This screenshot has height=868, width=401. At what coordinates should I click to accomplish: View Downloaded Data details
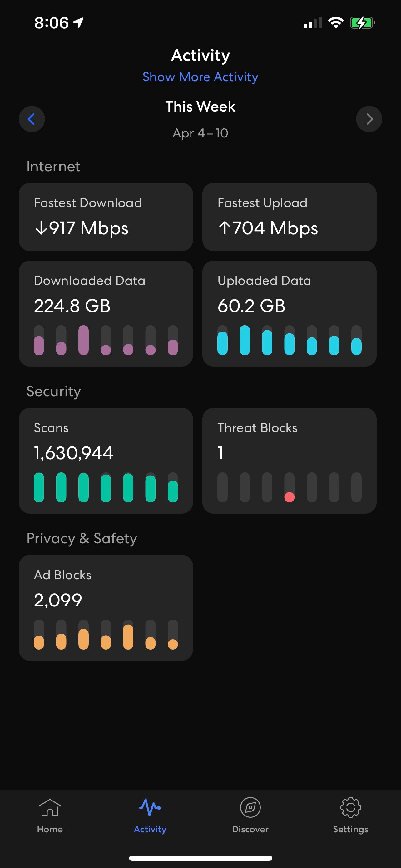click(x=106, y=313)
